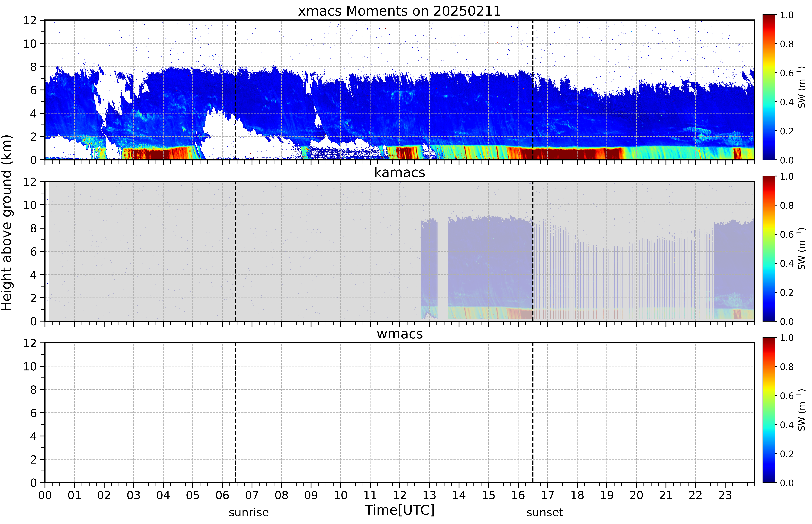Screen dimensions: 812x524
Task: Click the '4' height tick of the xmacs panel
Action: click(33, 113)
